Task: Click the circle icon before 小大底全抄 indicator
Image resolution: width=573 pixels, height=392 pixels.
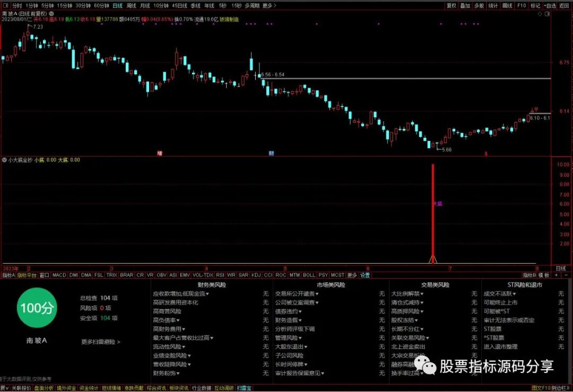Action: [x=4, y=160]
